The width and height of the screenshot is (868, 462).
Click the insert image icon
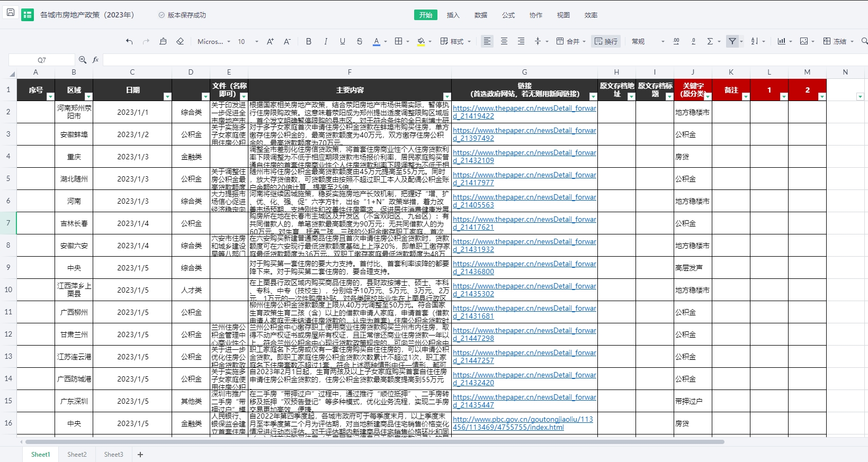coord(804,41)
